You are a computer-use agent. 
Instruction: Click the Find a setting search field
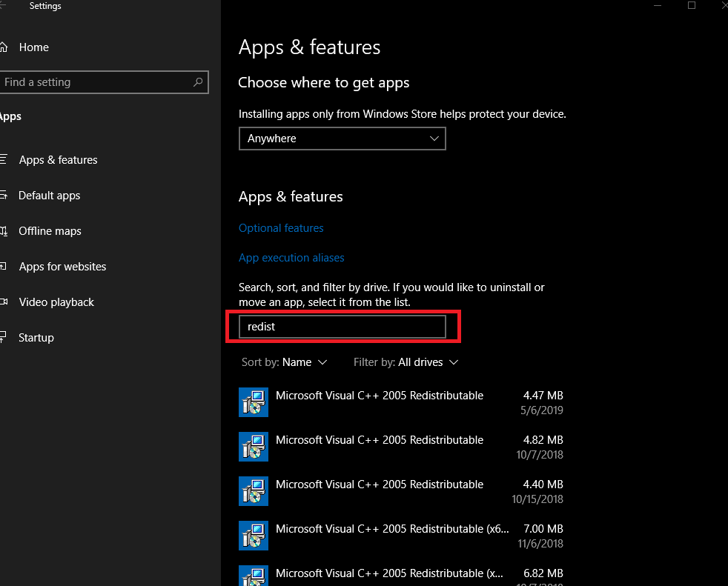coord(104,82)
